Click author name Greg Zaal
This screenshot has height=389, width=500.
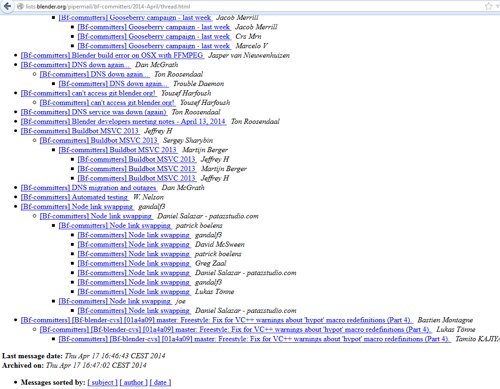click(211, 263)
